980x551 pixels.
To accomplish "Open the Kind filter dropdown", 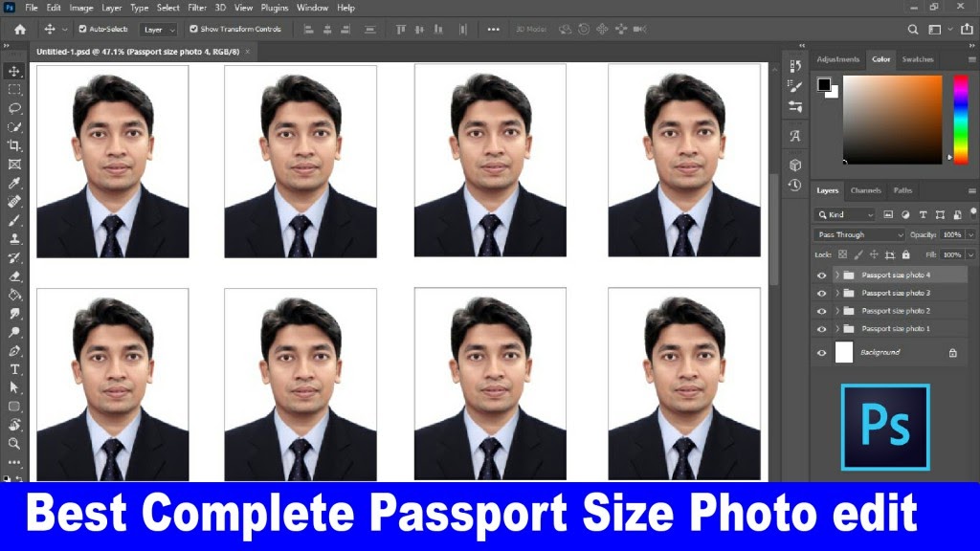I will pos(844,214).
